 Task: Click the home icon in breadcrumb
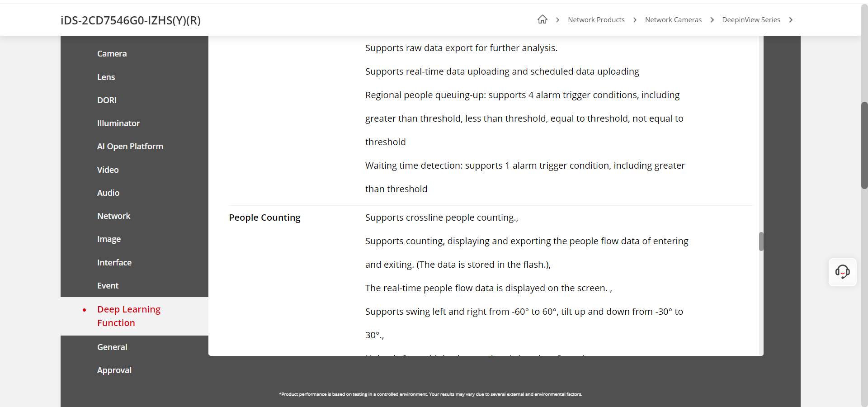[542, 19]
